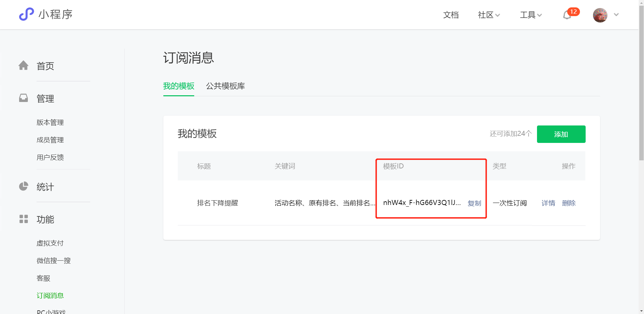Open the 社区 dropdown menu

[489, 15]
